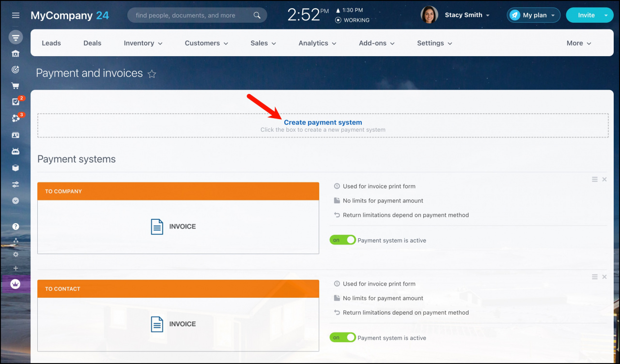The width and height of the screenshot is (620, 364).
Task: Open the shopping cart sidebar icon
Action: (x=15, y=86)
